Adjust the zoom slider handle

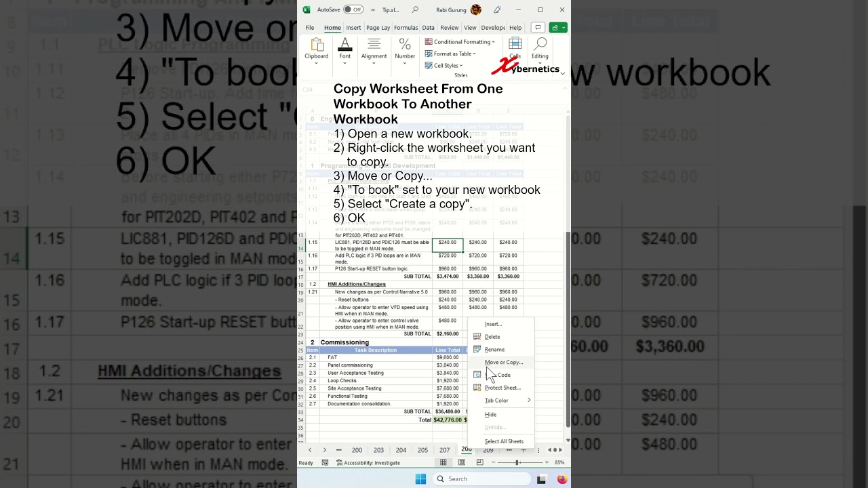click(517, 463)
